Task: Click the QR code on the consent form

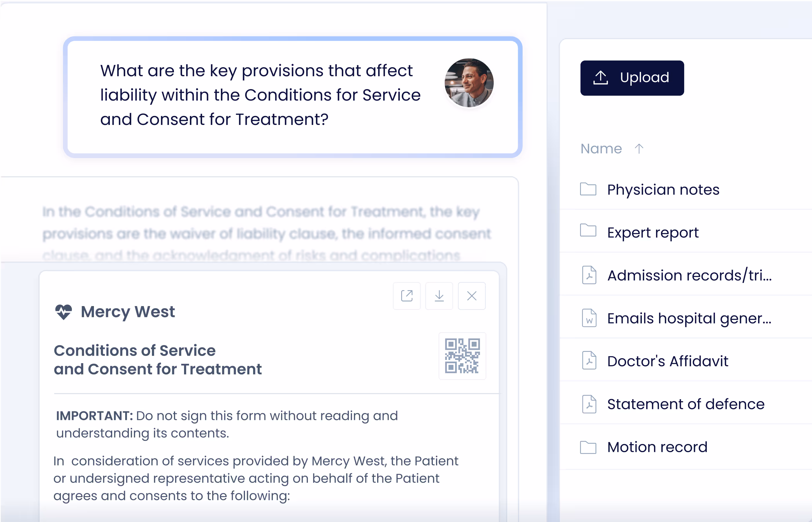Action: point(462,356)
